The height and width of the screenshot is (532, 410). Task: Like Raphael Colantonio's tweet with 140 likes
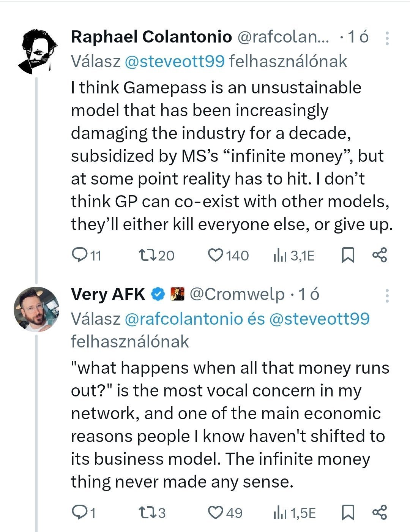pyautogui.click(x=216, y=255)
